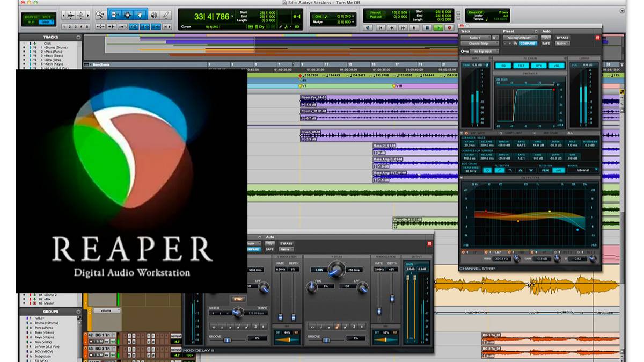Select the Trim tool in the toolbar
Viewport: 644px width, 362px height.
(115, 15)
